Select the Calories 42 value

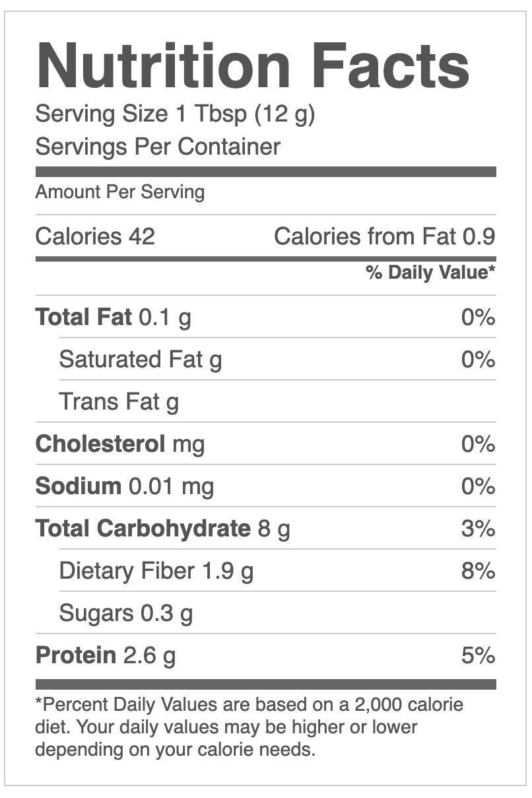pyautogui.click(x=95, y=236)
